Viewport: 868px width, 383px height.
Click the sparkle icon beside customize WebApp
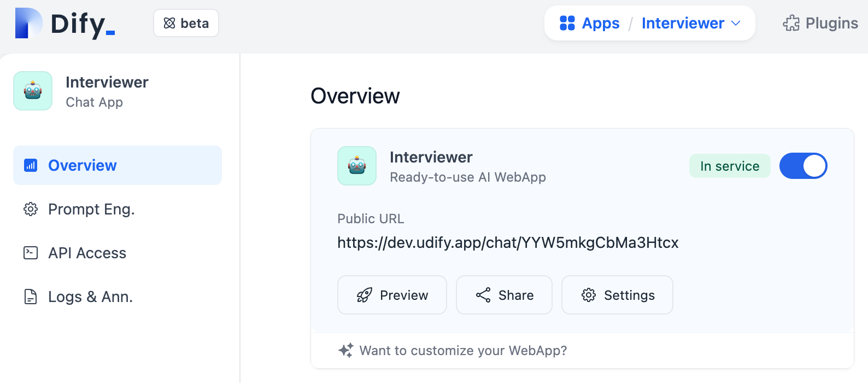click(345, 350)
